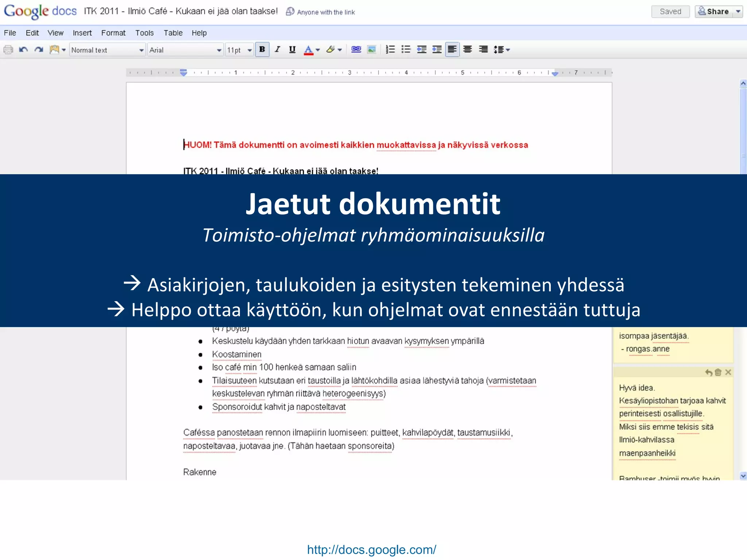
Task: Toggle Italic formatting
Action: (x=277, y=50)
